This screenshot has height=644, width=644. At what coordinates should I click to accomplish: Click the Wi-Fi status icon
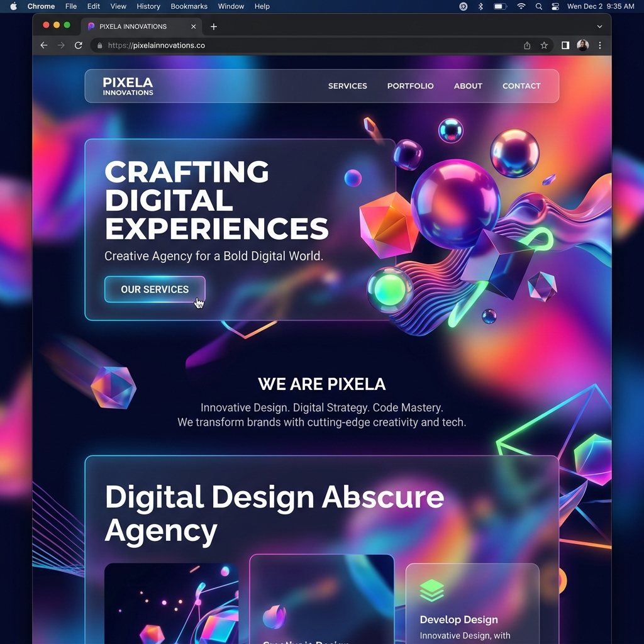click(521, 6)
